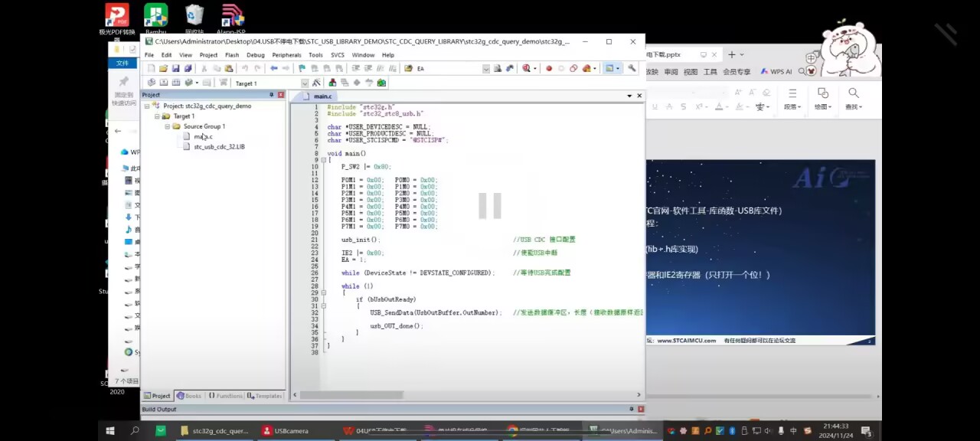This screenshot has width=980, height=441.
Task: Navigate backwards with the blue left arrow
Action: click(x=273, y=68)
